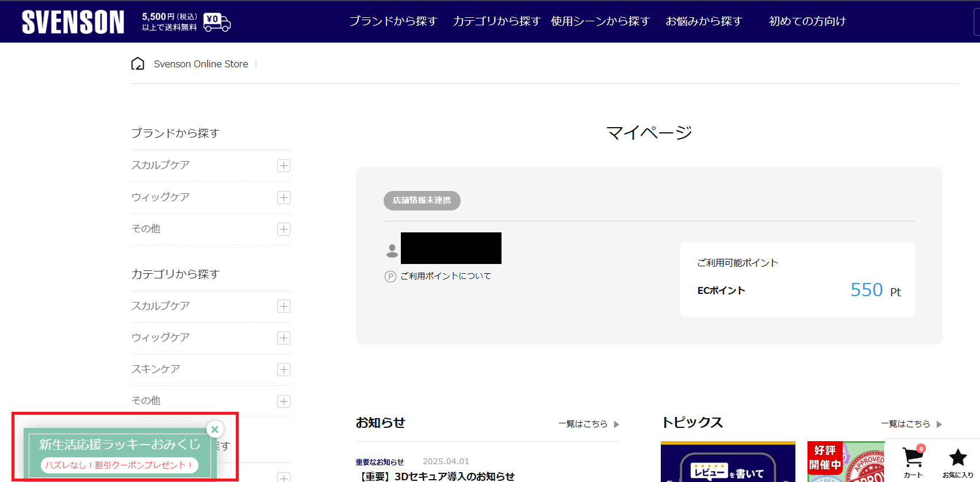
Task: Expand スカルプケア under ブランドから探す
Action: point(284,166)
